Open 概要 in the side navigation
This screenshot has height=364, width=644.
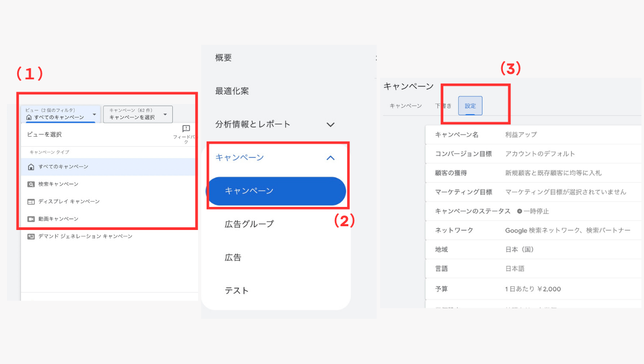click(x=223, y=58)
